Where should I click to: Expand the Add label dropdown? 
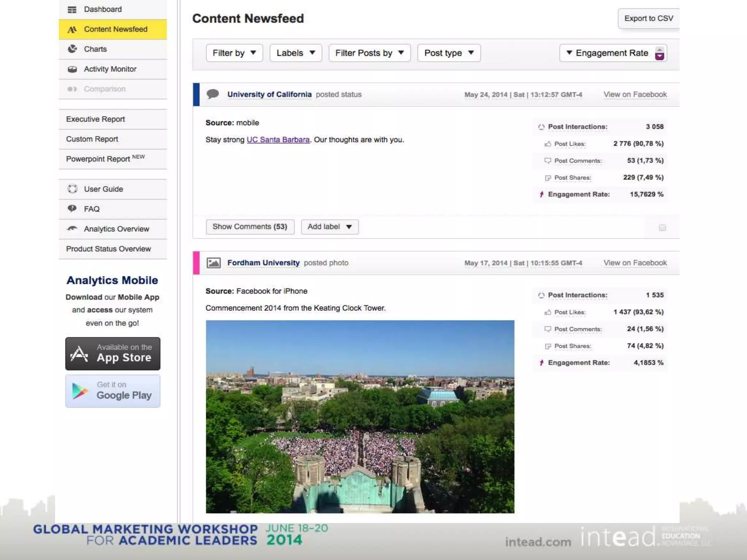coord(329,227)
